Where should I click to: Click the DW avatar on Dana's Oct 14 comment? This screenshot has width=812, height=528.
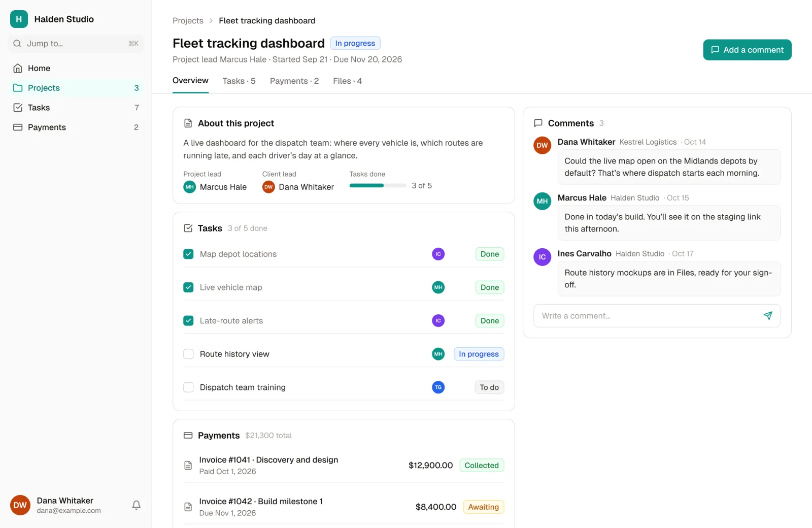pos(543,145)
